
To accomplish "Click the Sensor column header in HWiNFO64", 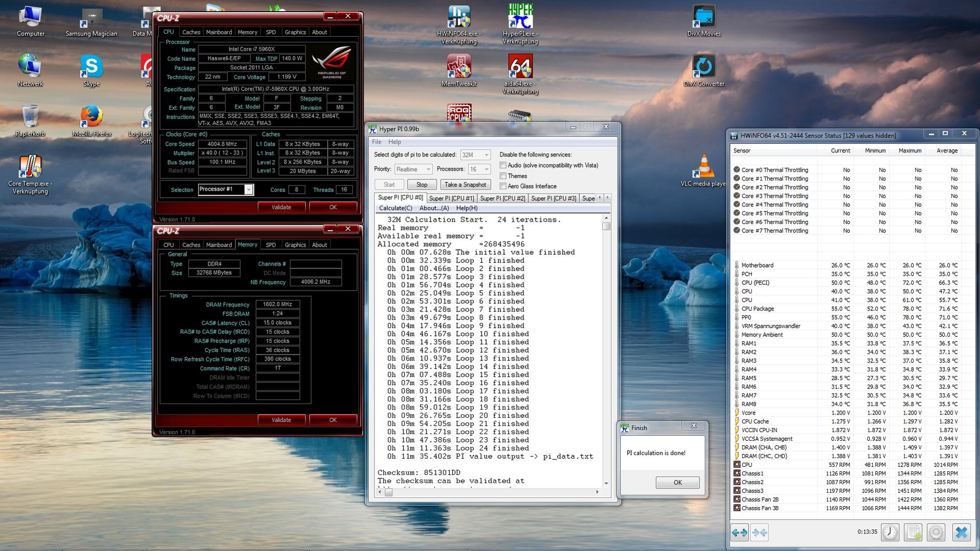I will [x=773, y=151].
